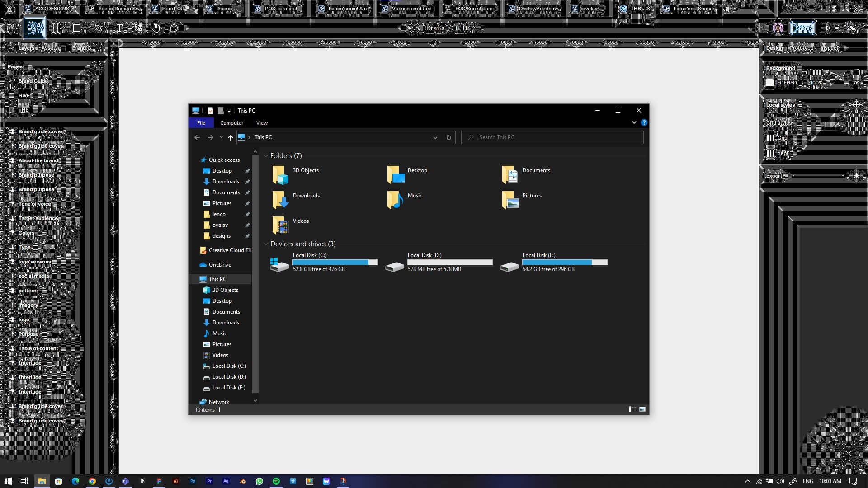Click the EDEDED background color swatch

(770, 83)
